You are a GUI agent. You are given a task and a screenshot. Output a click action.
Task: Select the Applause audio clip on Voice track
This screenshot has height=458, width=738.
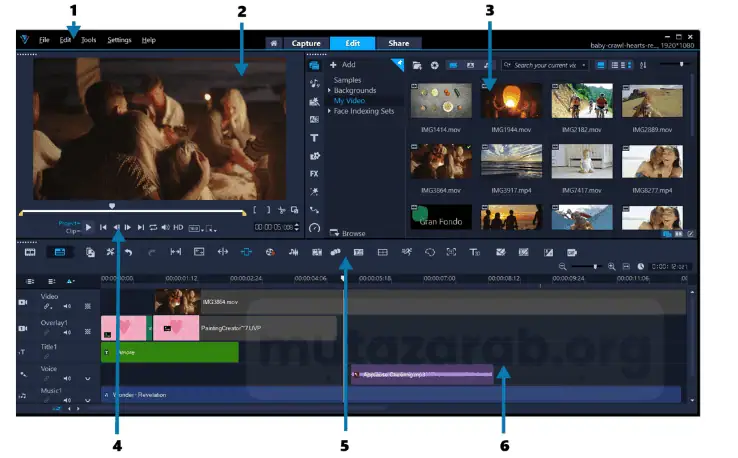[x=422, y=374]
